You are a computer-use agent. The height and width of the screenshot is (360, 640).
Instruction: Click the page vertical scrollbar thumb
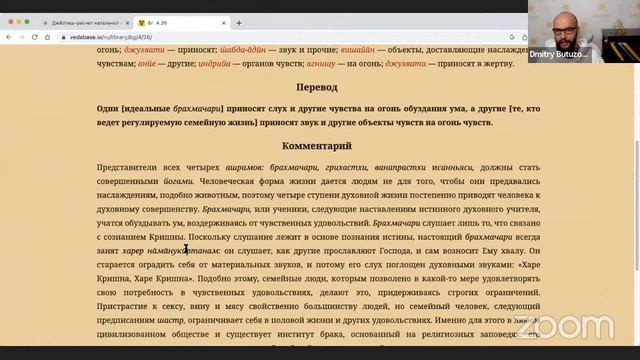click(x=636, y=204)
